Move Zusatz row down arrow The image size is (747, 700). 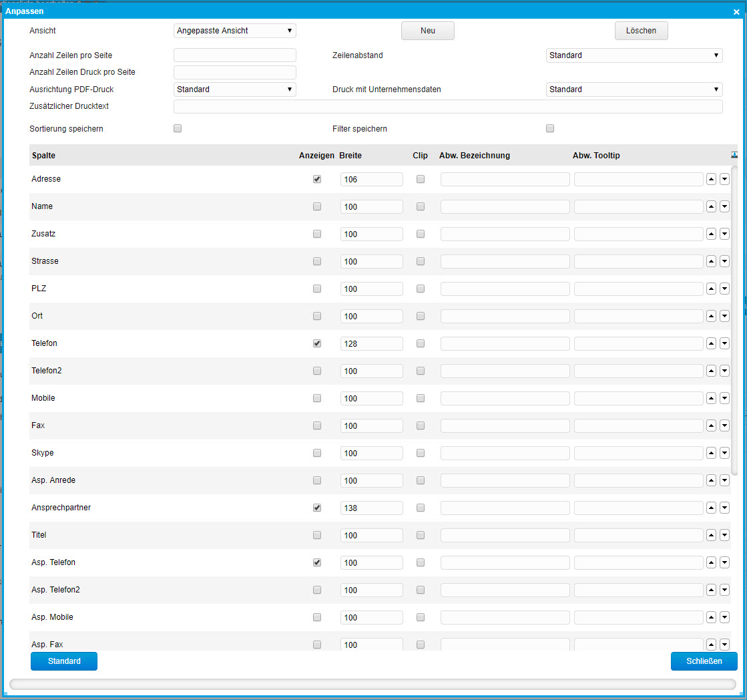(724, 234)
